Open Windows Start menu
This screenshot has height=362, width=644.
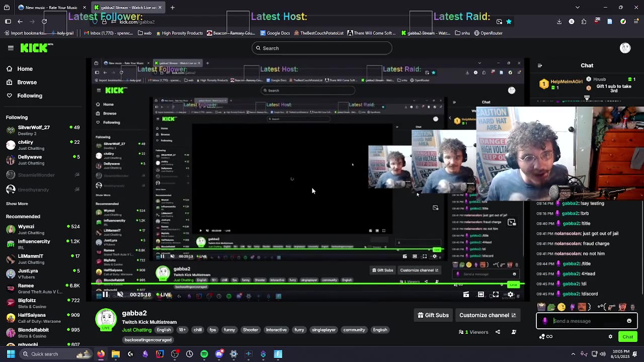(x=11, y=354)
